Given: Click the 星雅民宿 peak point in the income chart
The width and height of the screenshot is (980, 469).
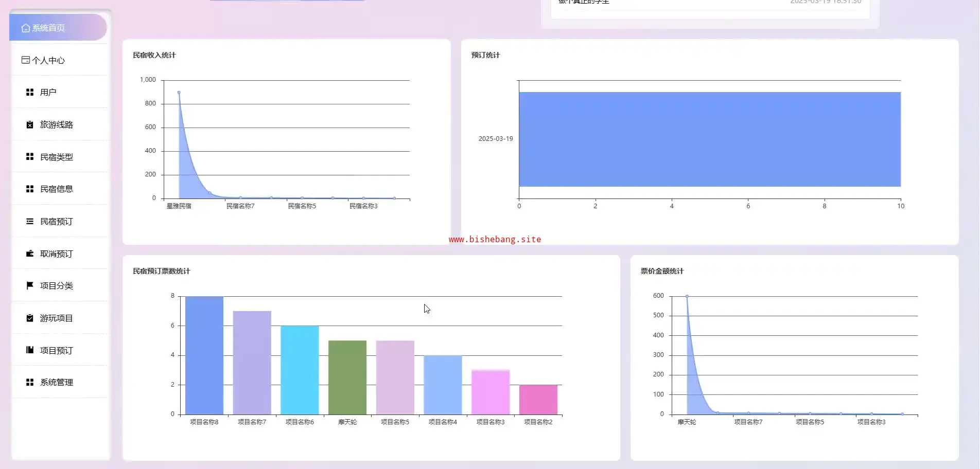Looking at the screenshot, I should coord(179,93).
